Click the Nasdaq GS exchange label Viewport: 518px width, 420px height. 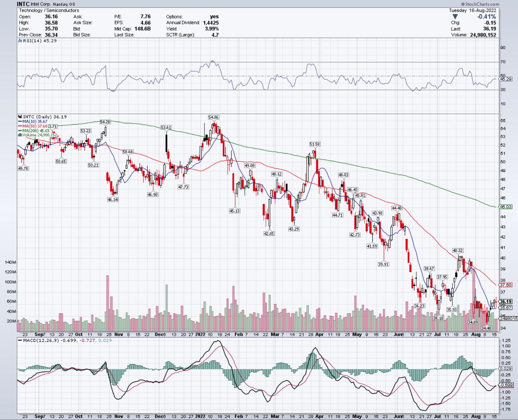(64, 4)
